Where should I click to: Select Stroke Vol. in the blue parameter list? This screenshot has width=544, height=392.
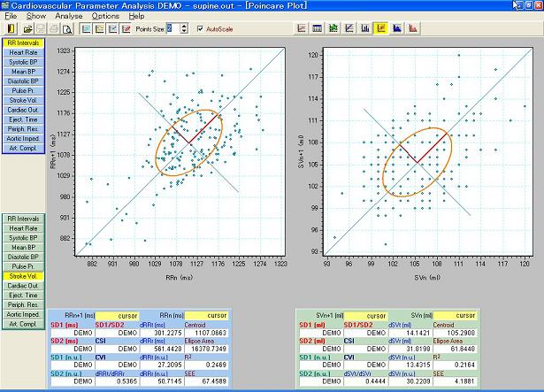tap(23, 100)
